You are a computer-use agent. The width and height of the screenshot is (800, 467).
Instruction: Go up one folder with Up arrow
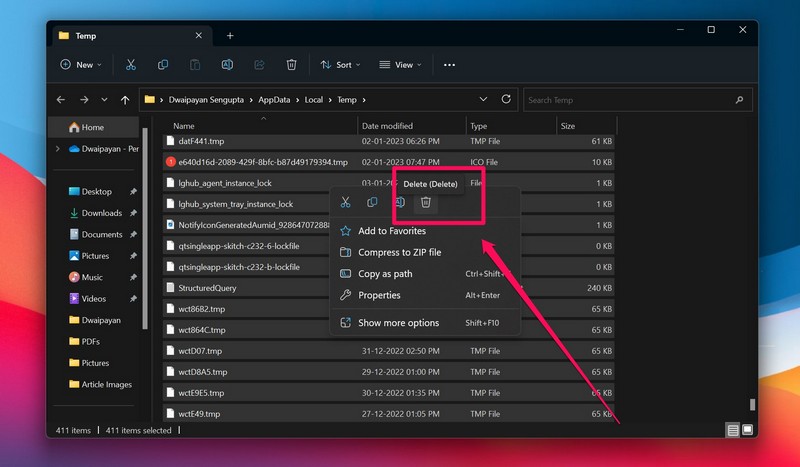click(x=125, y=100)
